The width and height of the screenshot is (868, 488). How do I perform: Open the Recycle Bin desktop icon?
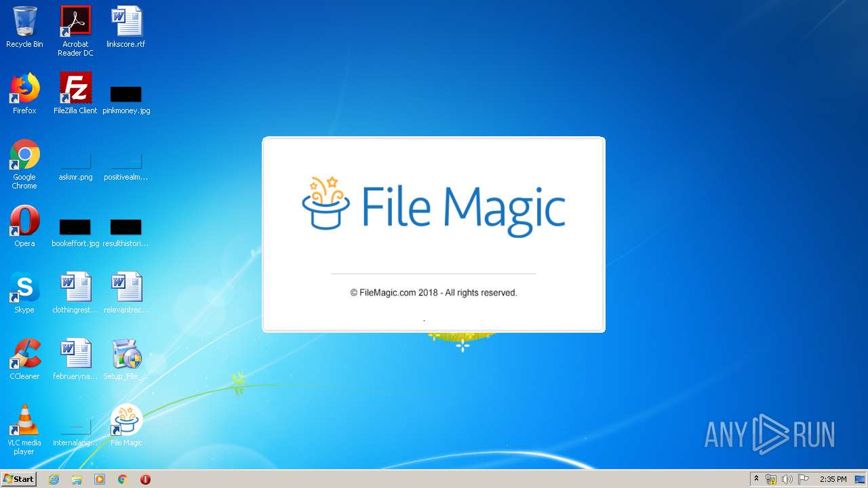(x=24, y=27)
